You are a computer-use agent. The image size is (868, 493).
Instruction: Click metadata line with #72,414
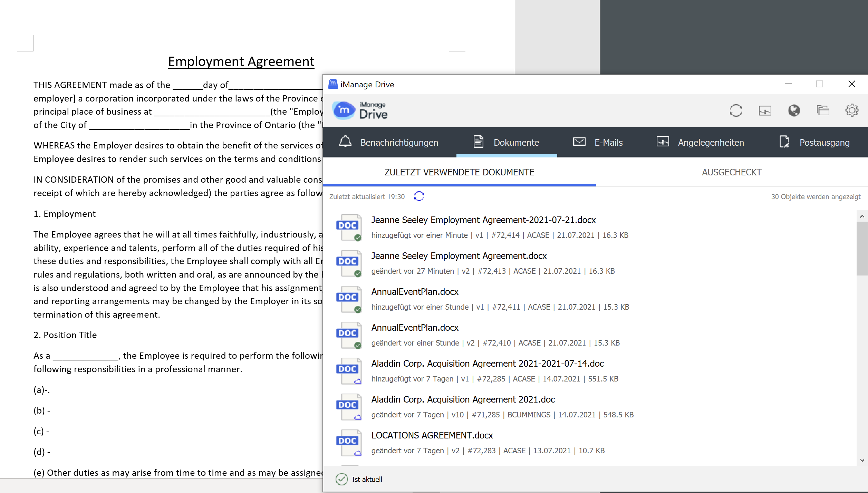(500, 235)
